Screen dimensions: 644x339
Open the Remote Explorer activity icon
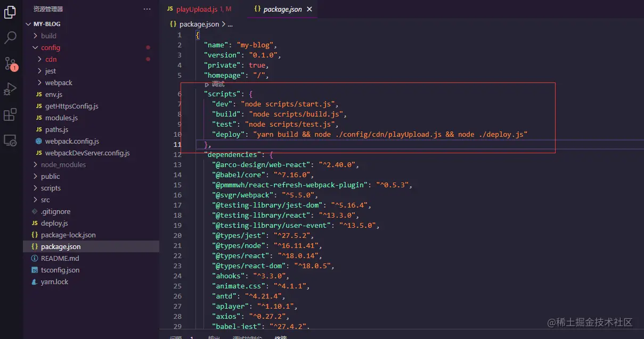(x=10, y=140)
